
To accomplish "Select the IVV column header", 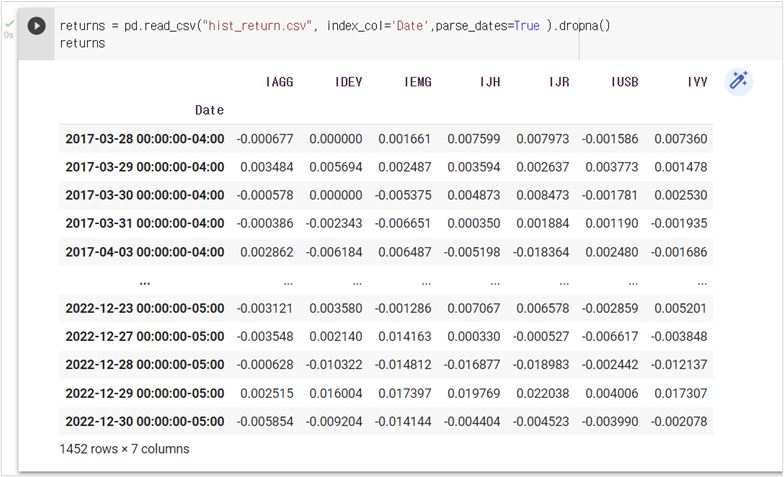I will pyautogui.click(x=697, y=82).
